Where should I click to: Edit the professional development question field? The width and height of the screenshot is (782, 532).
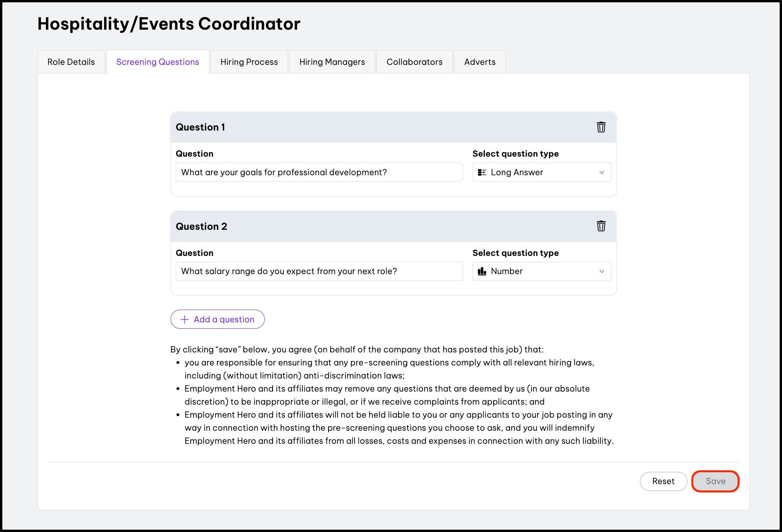click(x=319, y=172)
